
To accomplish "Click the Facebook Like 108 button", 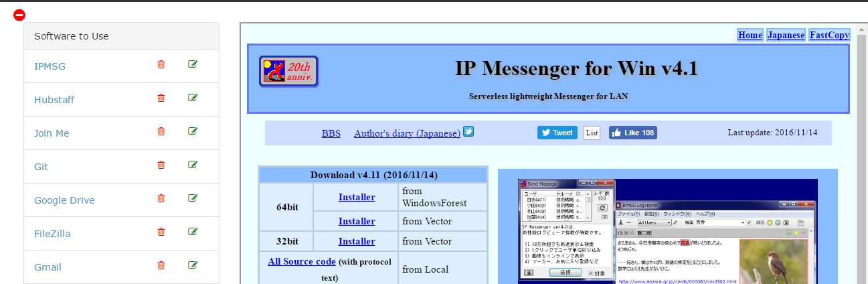I will pos(633,133).
